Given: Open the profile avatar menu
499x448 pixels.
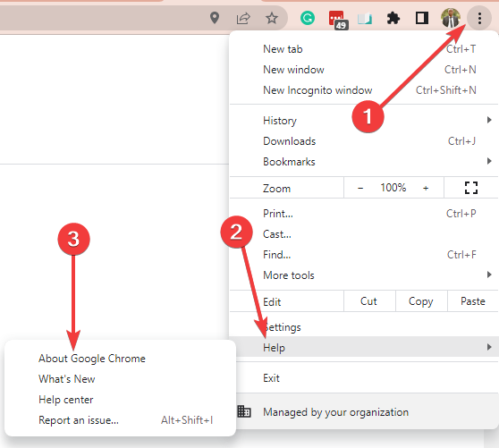Looking at the screenshot, I should pyautogui.click(x=451, y=18).
